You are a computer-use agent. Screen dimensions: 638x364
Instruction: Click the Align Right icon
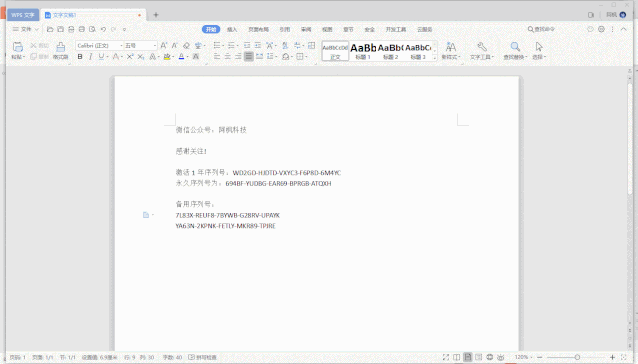tap(238, 57)
